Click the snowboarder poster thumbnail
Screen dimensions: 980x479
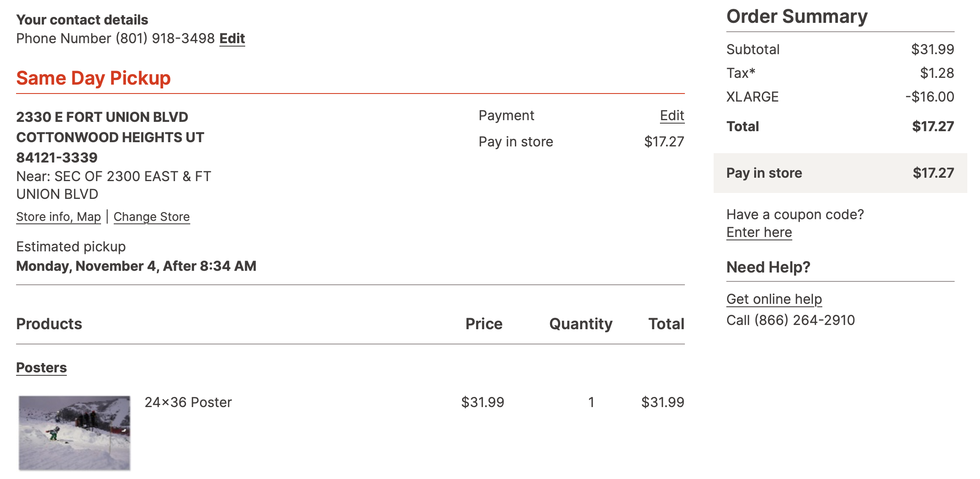pos(74,432)
